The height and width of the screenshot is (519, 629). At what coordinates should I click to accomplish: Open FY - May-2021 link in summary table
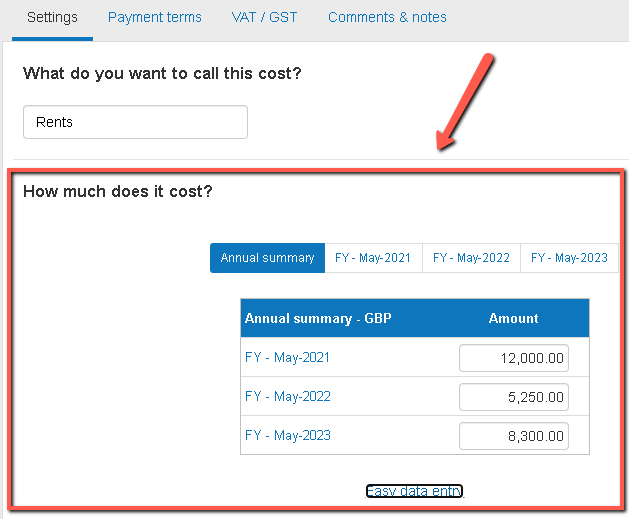287,357
